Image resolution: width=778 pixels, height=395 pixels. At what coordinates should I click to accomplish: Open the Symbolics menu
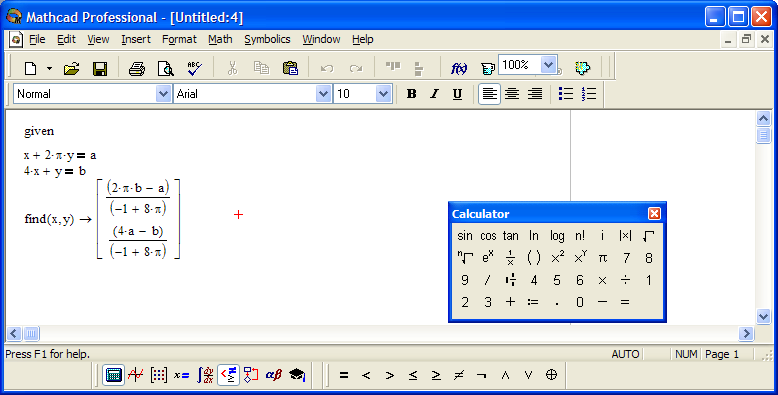[x=267, y=39]
